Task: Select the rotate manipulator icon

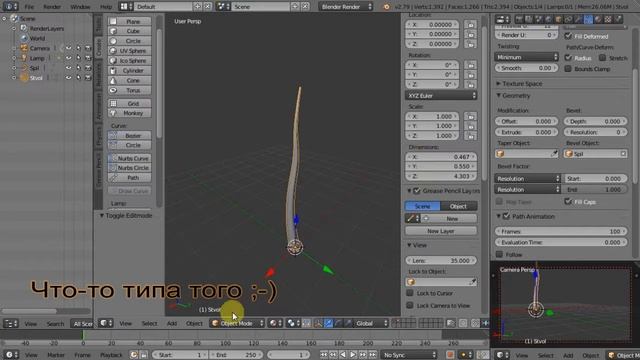Action: tap(338, 323)
